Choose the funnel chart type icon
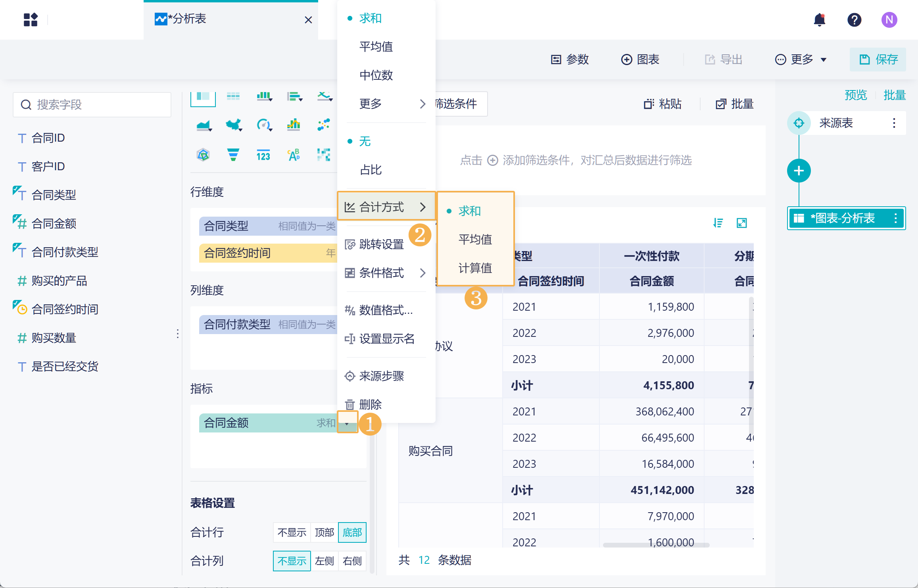918x588 pixels. (233, 155)
